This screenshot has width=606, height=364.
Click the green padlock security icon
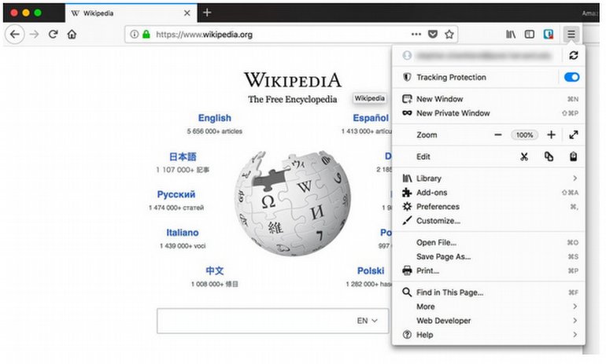click(146, 35)
